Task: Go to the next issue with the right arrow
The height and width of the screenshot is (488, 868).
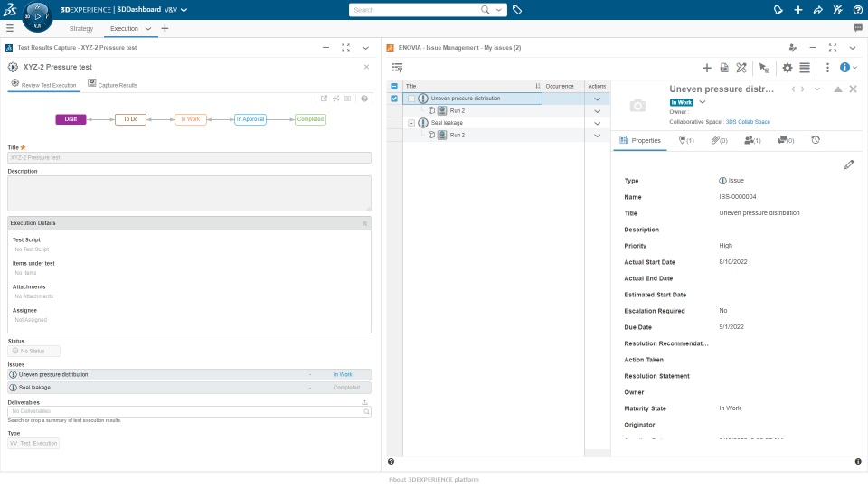Action: [803, 89]
